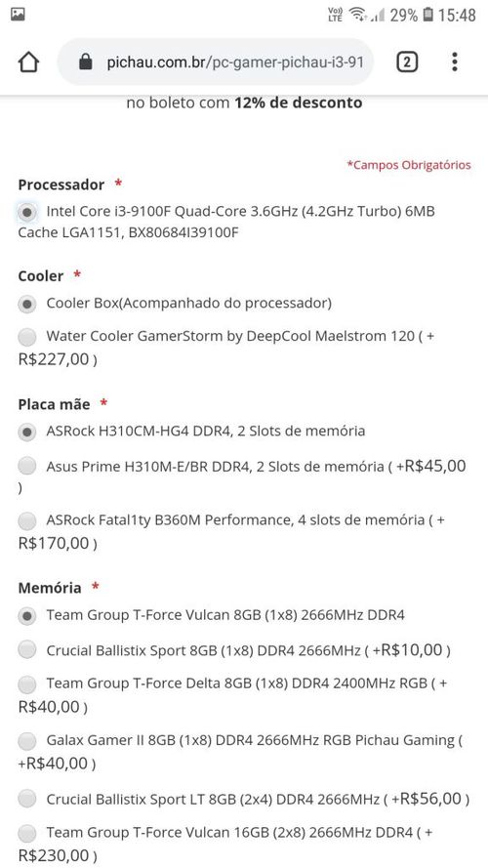488x868 pixels.
Task: Choose Asus Prime H310M-E/BR motherboard
Action: (27, 466)
